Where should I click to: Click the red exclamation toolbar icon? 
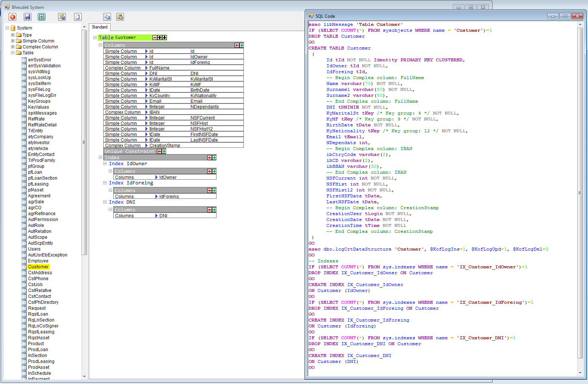[13, 17]
